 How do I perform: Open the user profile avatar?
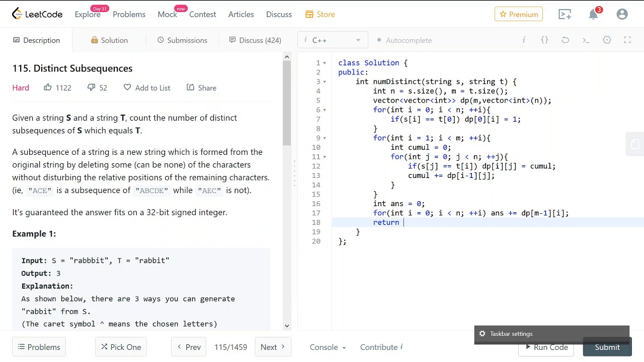[x=622, y=14]
